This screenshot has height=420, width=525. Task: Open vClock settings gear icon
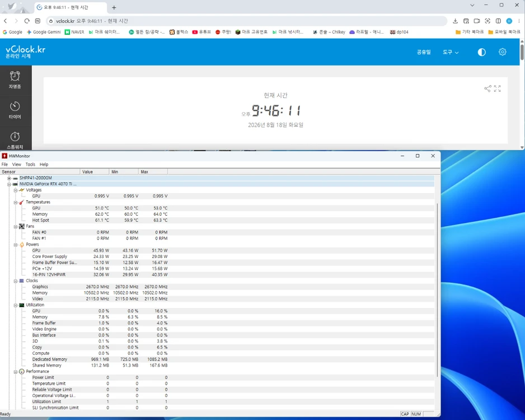tap(502, 52)
